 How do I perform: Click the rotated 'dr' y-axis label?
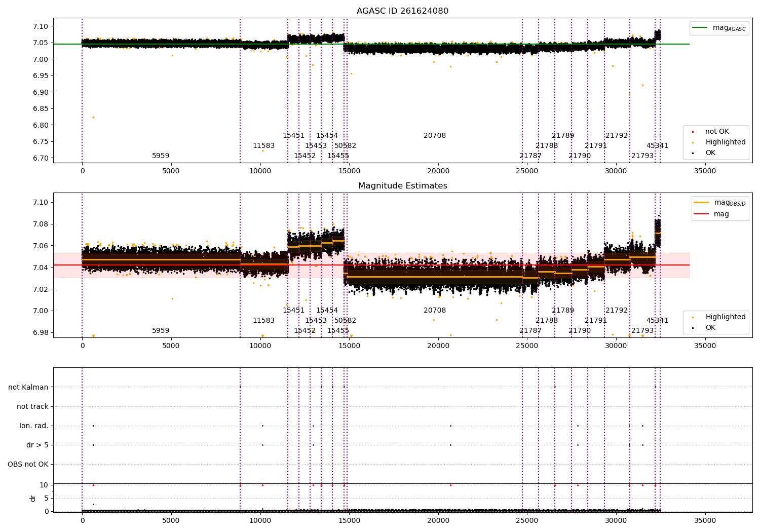(x=33, y=498)
